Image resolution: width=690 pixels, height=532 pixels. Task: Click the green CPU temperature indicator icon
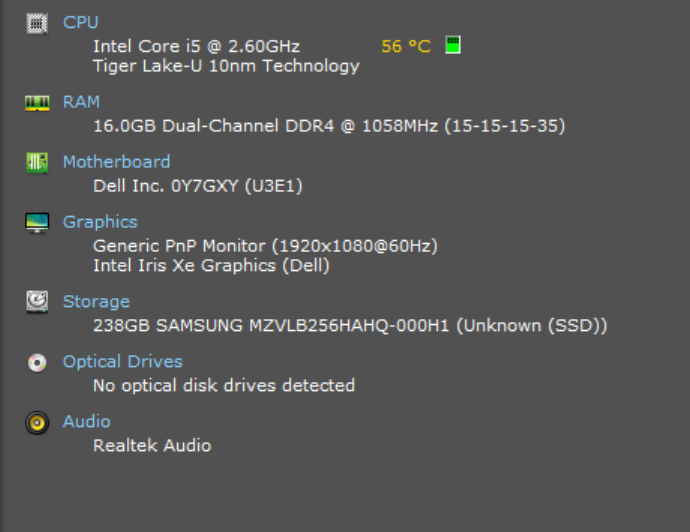click(x=452, y=45)
